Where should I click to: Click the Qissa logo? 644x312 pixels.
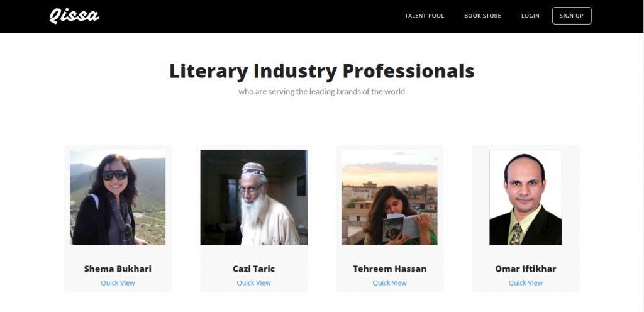tap(74, 15)
